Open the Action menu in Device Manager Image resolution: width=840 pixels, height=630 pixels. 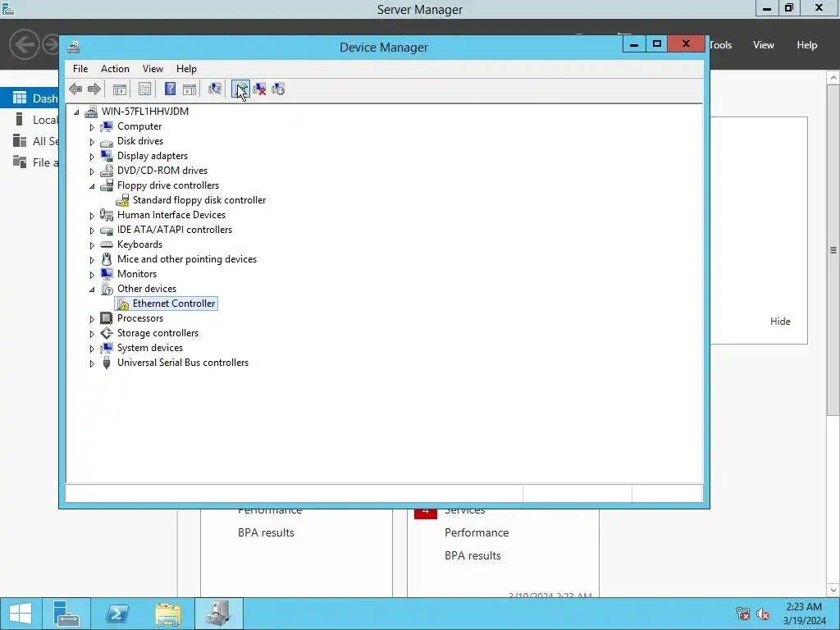click(115, 69)
